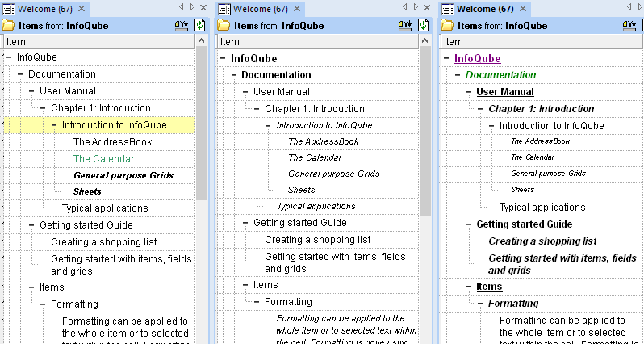
Task: Collapse underlined Items node in the right panel
Action: 469,287
